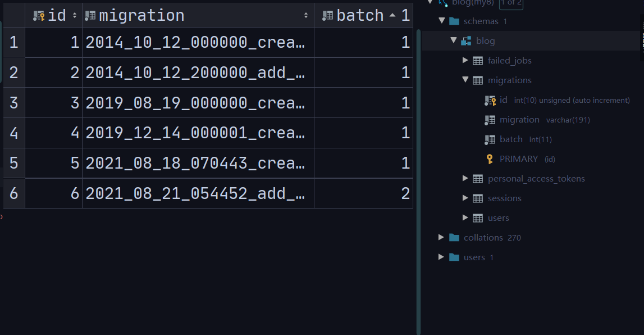Select cell 2014_10_12_200000_add_…
This screenshot has height=335, width=644.
pos(198,73)
